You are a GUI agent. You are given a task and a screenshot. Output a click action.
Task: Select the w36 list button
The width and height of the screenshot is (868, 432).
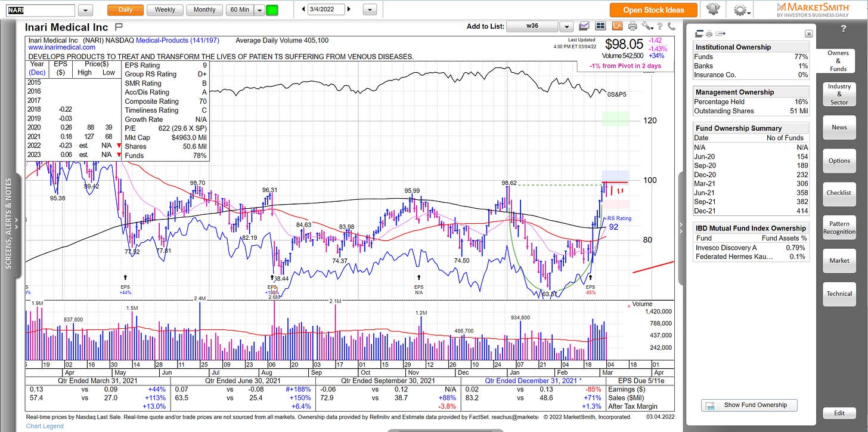coord(532,26)
